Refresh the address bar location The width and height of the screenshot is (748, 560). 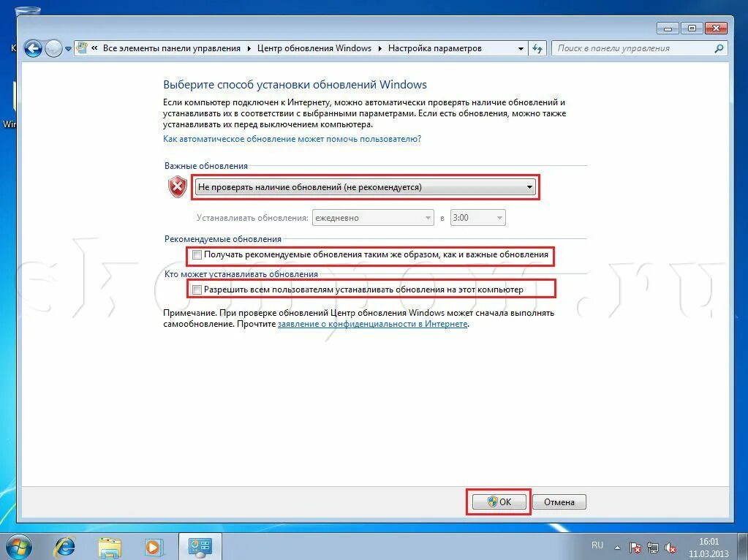pyautogui.click(x=537, y=49)
